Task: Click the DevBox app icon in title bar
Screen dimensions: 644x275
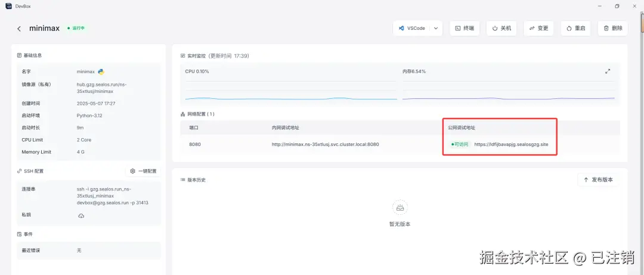Action: (8, 6)
